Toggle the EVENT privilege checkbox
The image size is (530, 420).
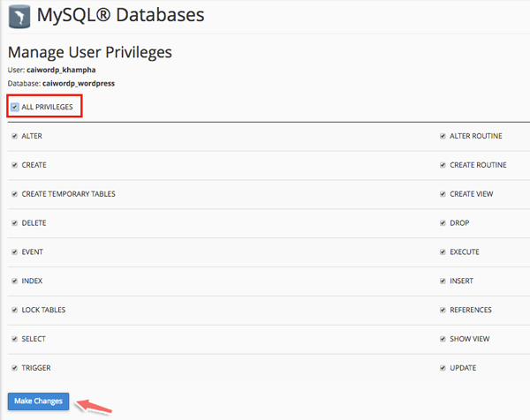point(14,252)
